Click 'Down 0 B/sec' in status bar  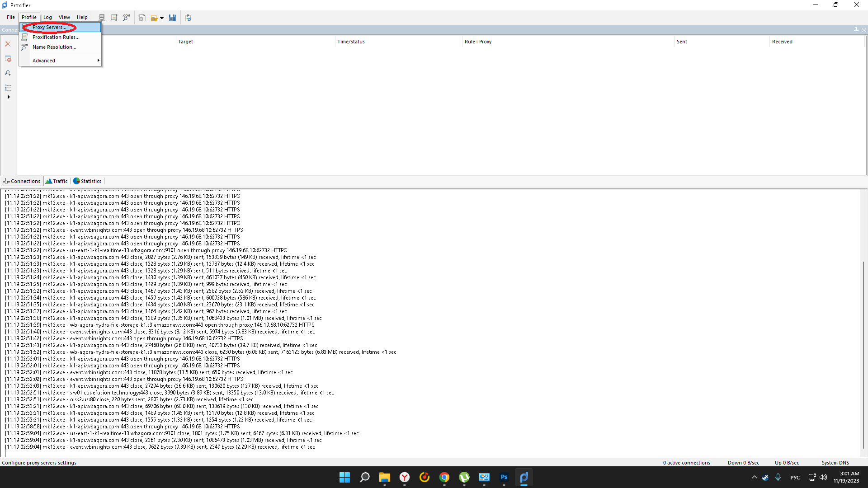point(743,463)
